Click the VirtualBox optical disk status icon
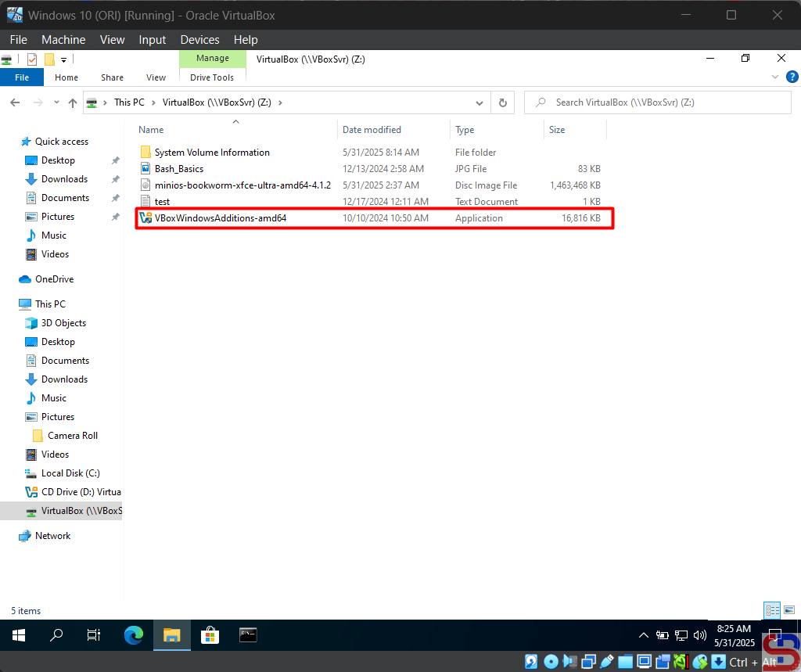 551,662
